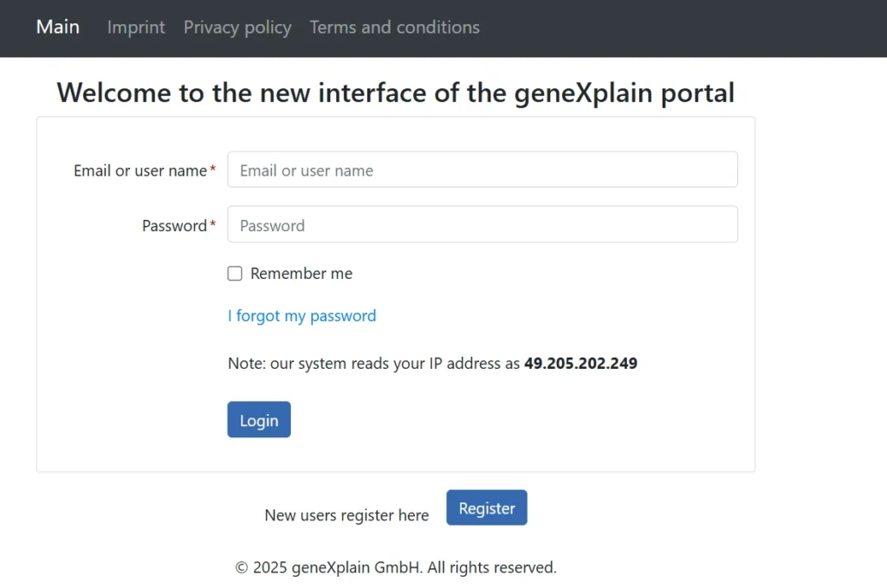Click the "Password" field label

174,226
